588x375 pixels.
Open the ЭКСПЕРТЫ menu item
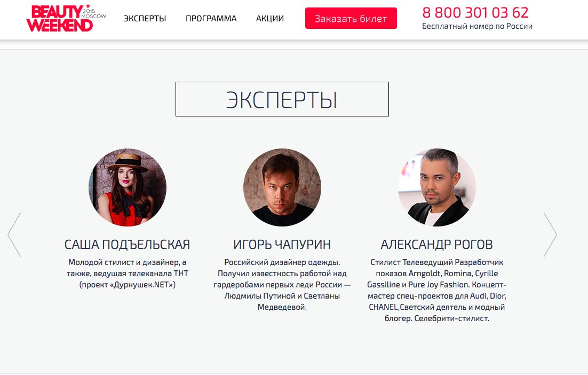click(145, 18)
